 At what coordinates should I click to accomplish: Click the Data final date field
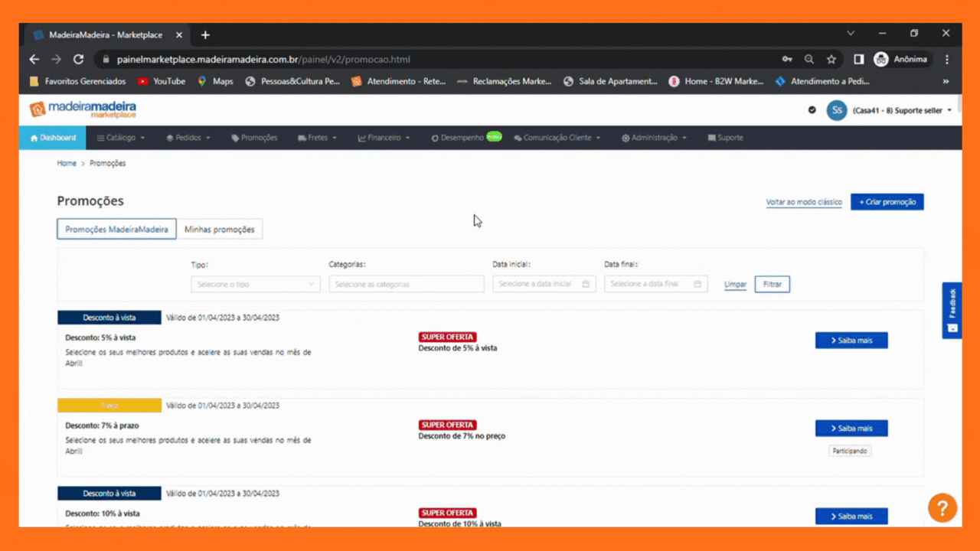[656, 284]
